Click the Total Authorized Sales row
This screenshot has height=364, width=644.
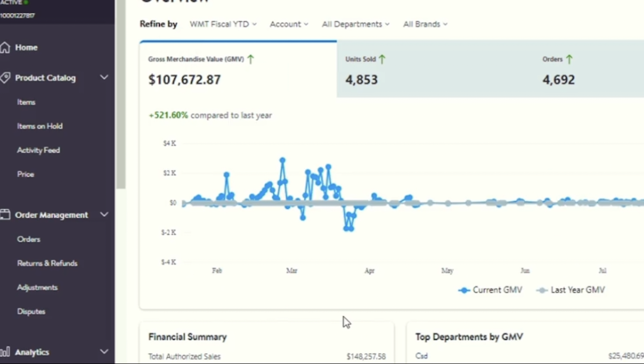pyautogui.click(x=267, y=357)
